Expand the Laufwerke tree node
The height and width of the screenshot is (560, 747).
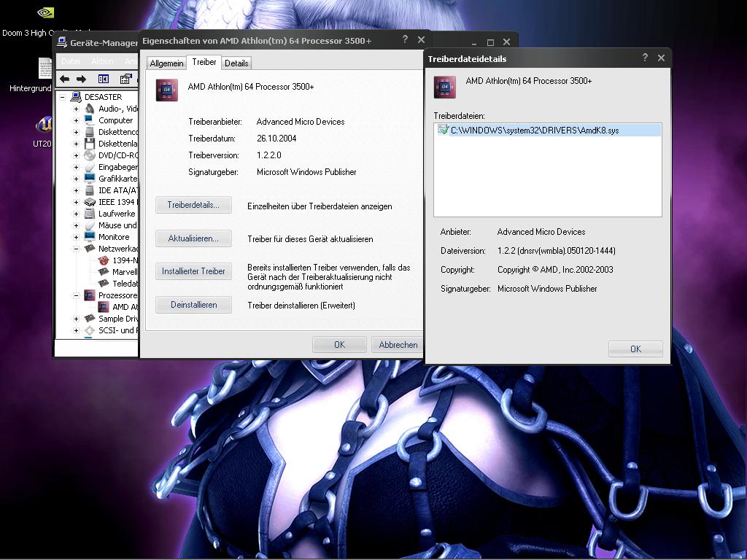pyautogui.click(x=76, y=214)
